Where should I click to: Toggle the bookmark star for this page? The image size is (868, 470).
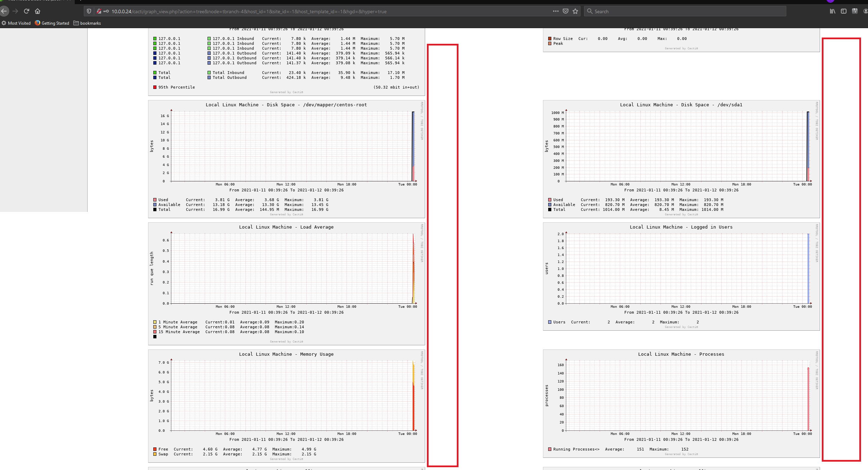pyautogui.click(x=576, y=11)
